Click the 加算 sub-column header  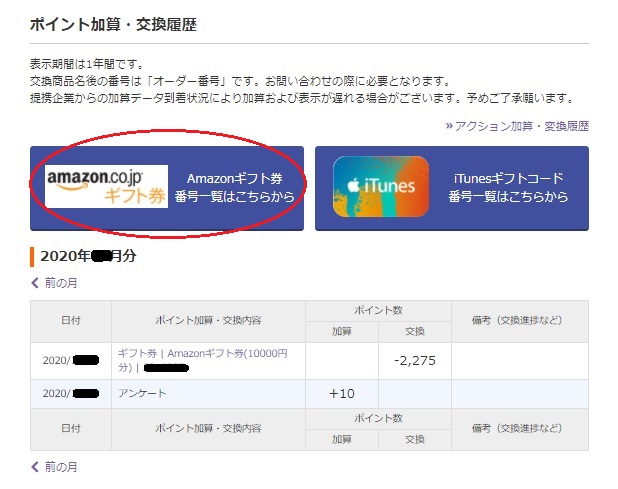point(342,332)
